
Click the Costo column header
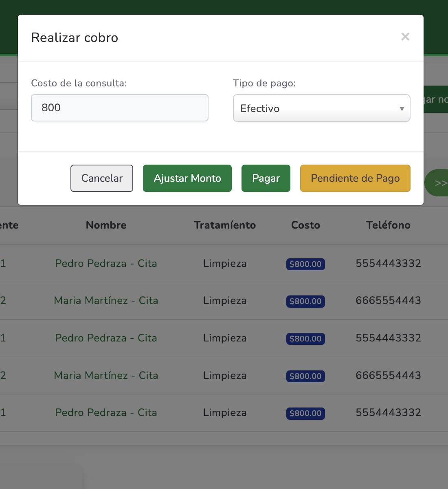(x=305, y=225)
